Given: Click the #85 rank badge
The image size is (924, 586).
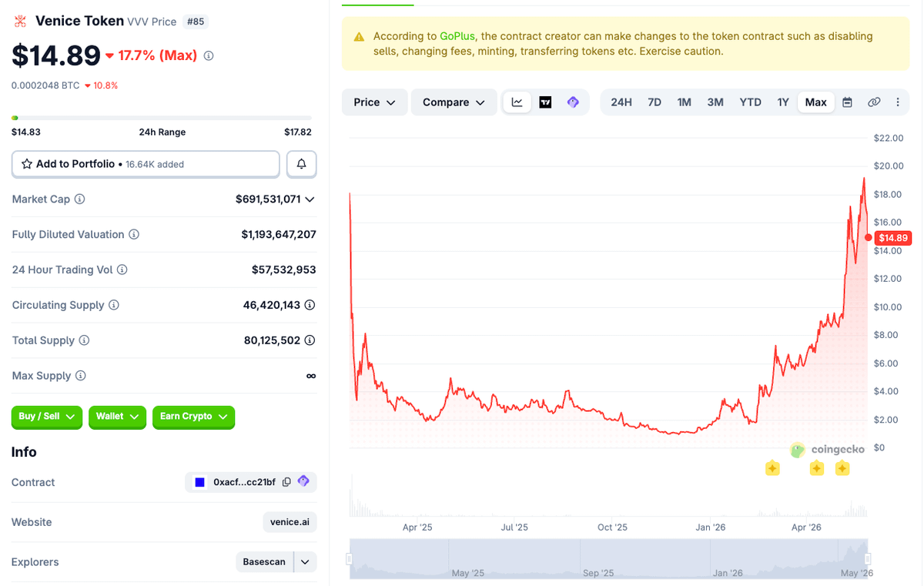Looking at the screenshot, I should (196, 22).
